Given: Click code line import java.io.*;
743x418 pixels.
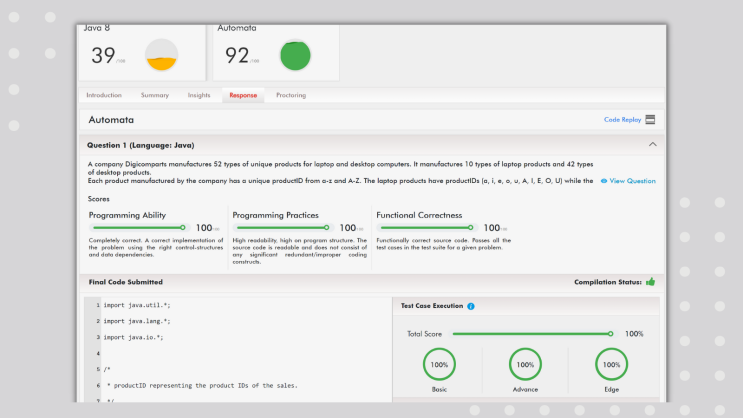Looking at the screenshot, I should [133, 337].
